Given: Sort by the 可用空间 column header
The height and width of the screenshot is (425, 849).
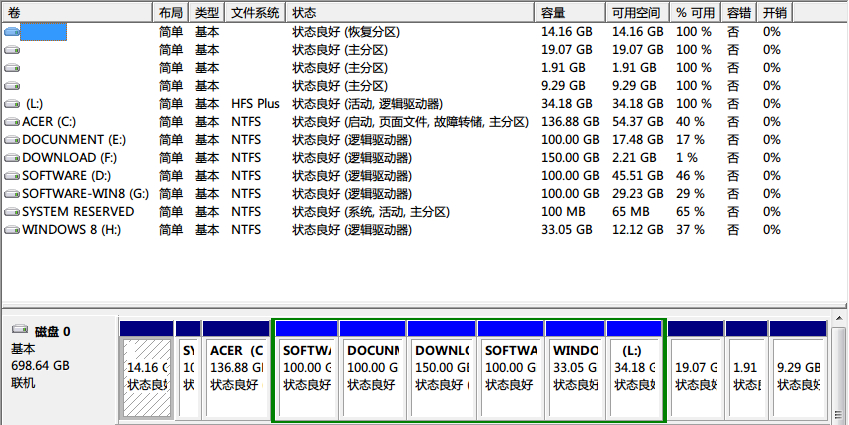Looking at the screenshot, I should pyautogui.click(x=637, y=12).
